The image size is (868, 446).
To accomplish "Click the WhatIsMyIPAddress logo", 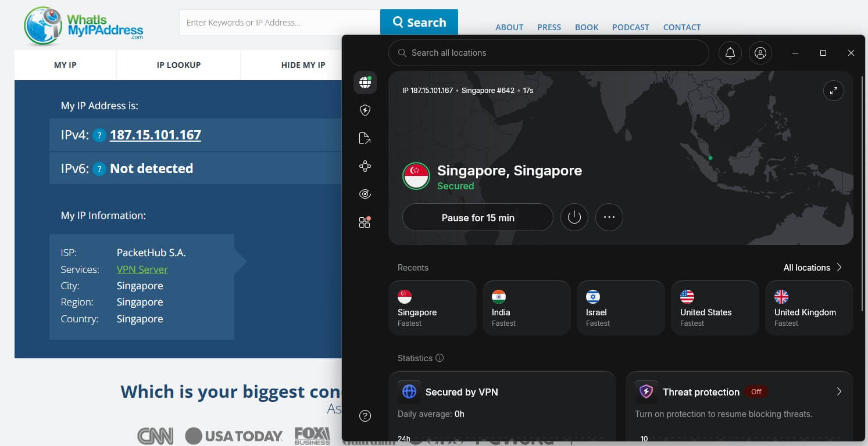I will pos(84,26).
